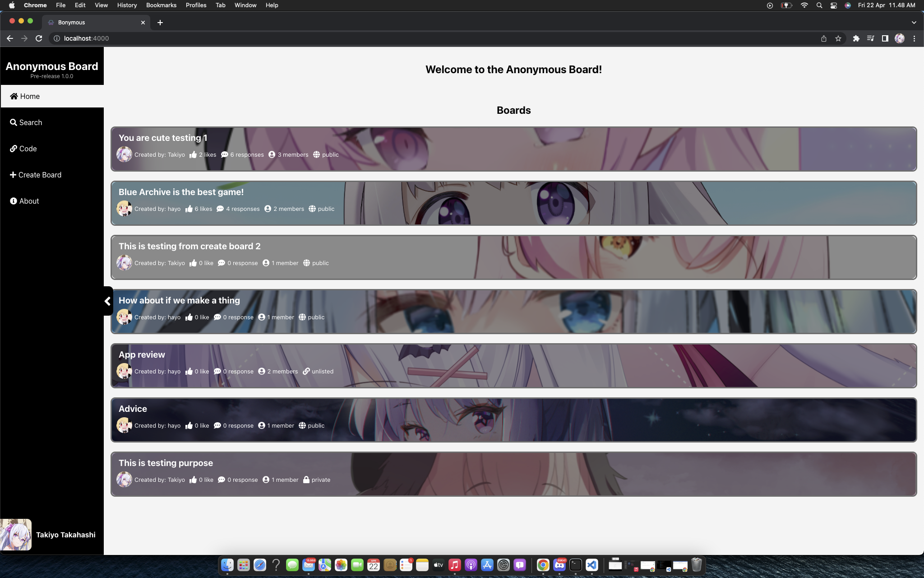Click padlock icon on This is testing purpose

coord(306,480)
